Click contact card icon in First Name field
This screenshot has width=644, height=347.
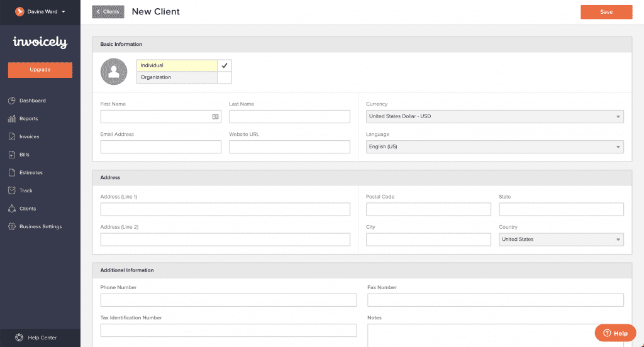coord(215,117)
